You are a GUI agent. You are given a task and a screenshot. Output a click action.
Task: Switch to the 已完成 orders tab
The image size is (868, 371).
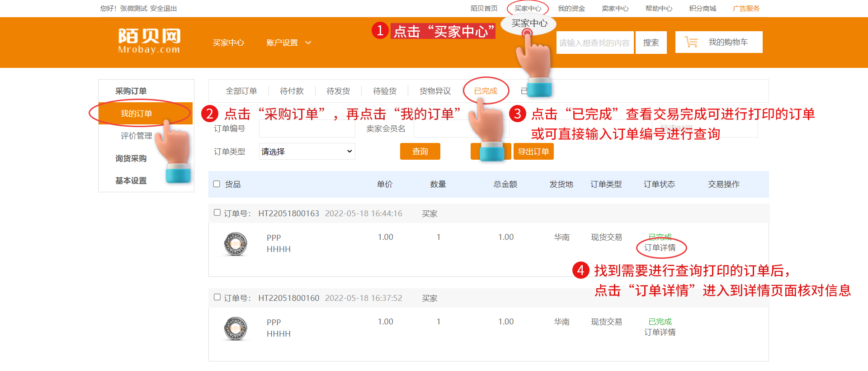[486, 91]
